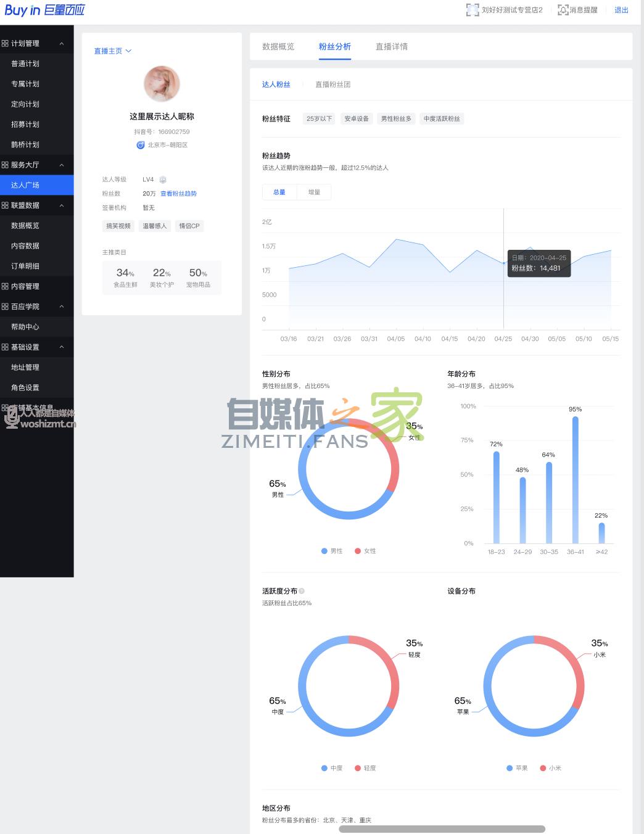Switch to the 直播详情 tab
The height and width of the screenshot is (834, 644).
tap(391, 47)
